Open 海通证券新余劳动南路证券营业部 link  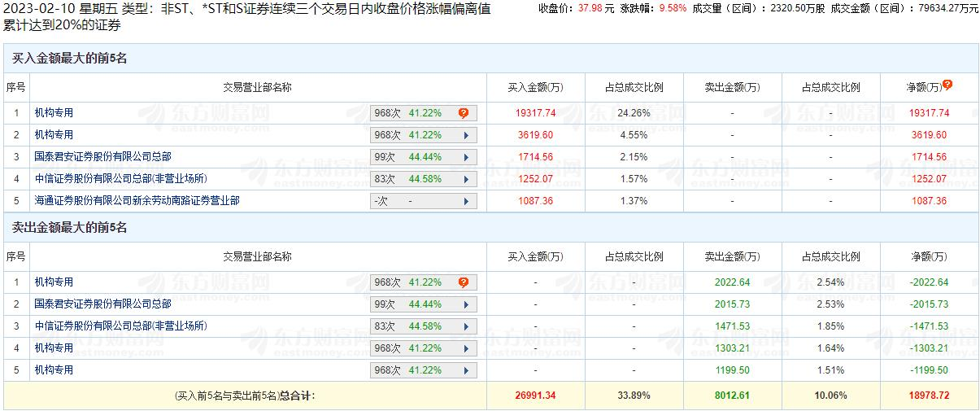137,200
